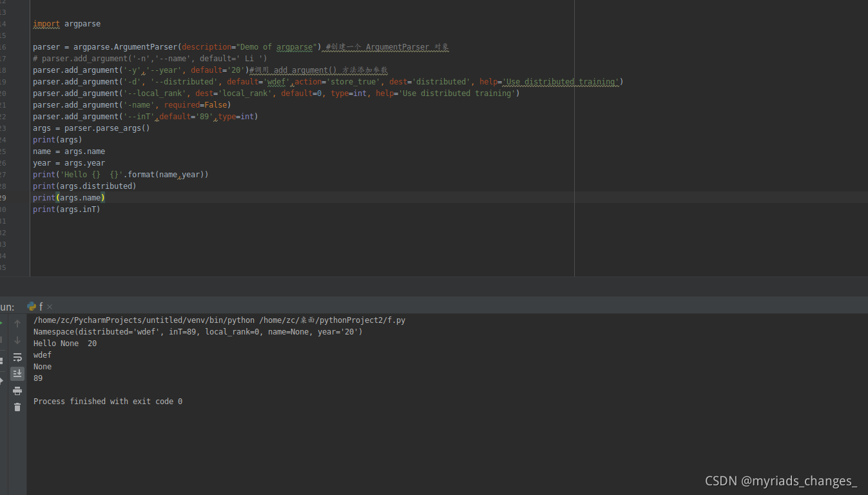Click the 'import argparse' line
The image size is (868, 495).
[x=67, y=24]
